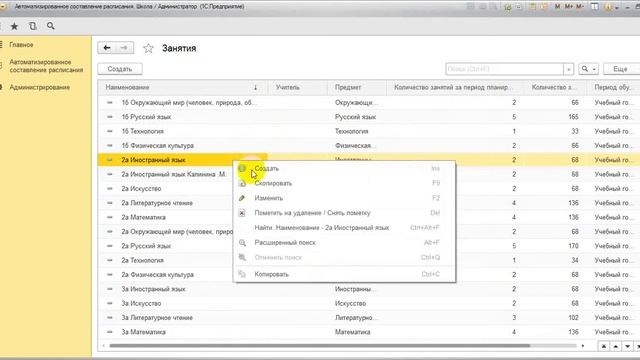Open Главное section in the sidebar
This screenshot has height=360, width=640.
[21, 45]
